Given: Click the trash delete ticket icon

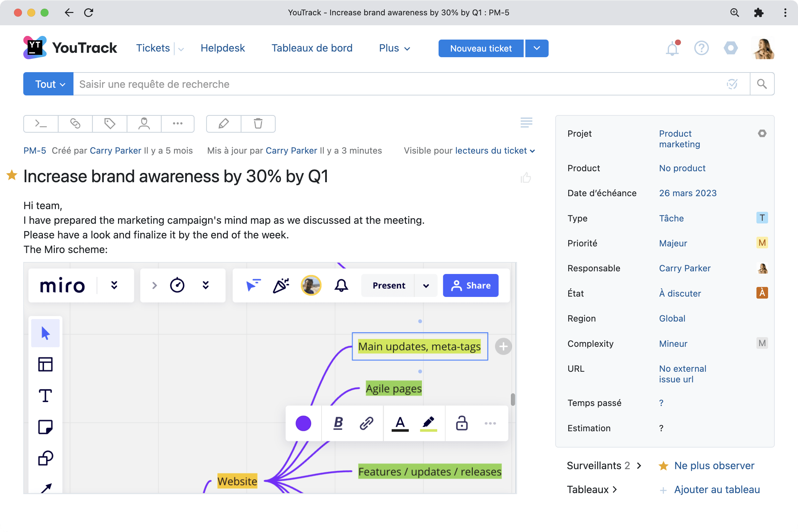Looking at the screenshot, I should tap(258, 123).
